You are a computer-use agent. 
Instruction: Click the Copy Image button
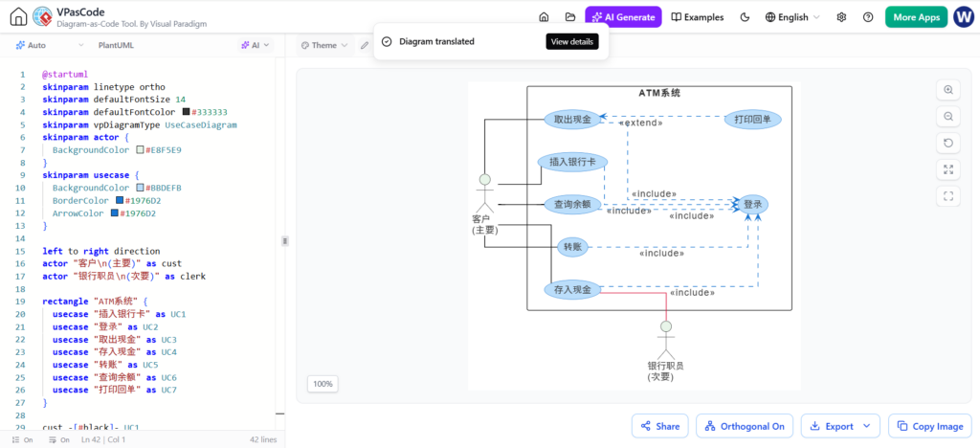tap(930, 426)
